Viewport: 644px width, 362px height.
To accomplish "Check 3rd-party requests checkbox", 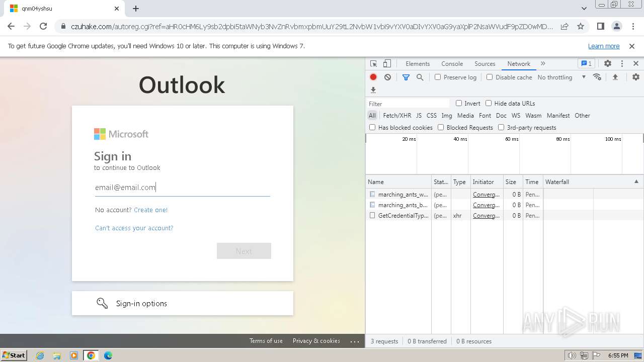I will (501, 127).
